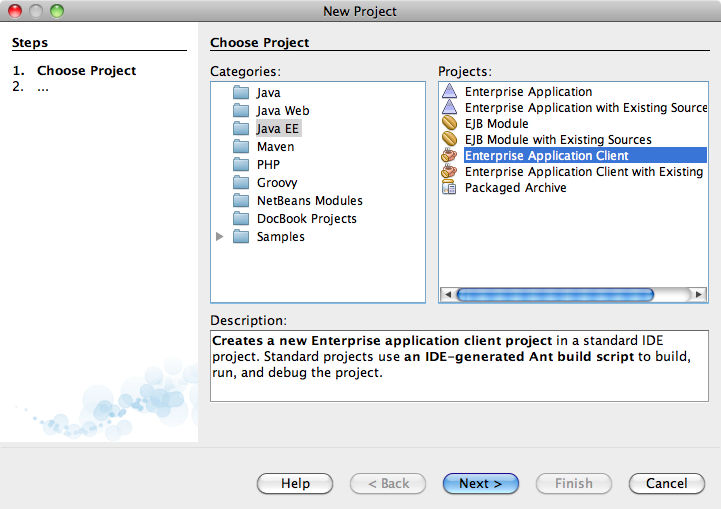This screenshot has width=721, height=509.
Task: Choose Enterprise Application Client with Existing
Action: pos(584,172)
